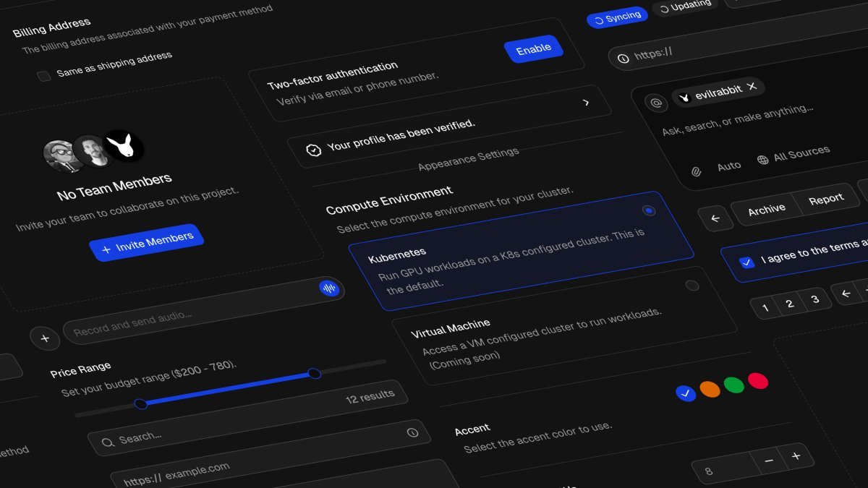Select the Kubernetes radio option

tap(649, 210)
